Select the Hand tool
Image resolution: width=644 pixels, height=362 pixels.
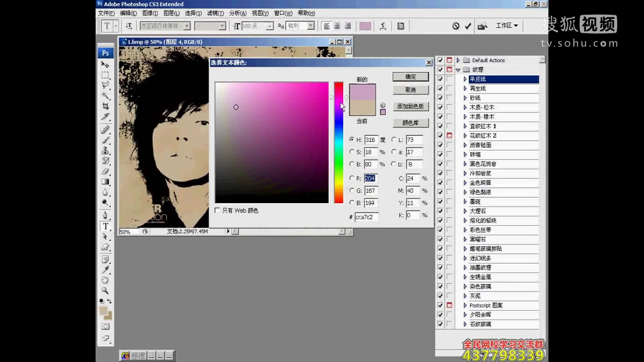click(x=105, y=280)
